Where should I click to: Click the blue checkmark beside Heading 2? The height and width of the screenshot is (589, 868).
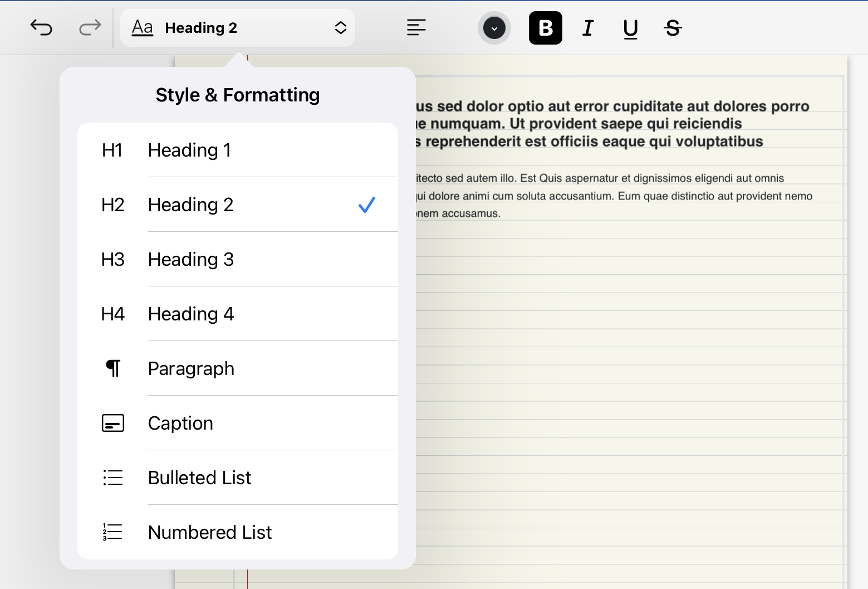[366, 205]
